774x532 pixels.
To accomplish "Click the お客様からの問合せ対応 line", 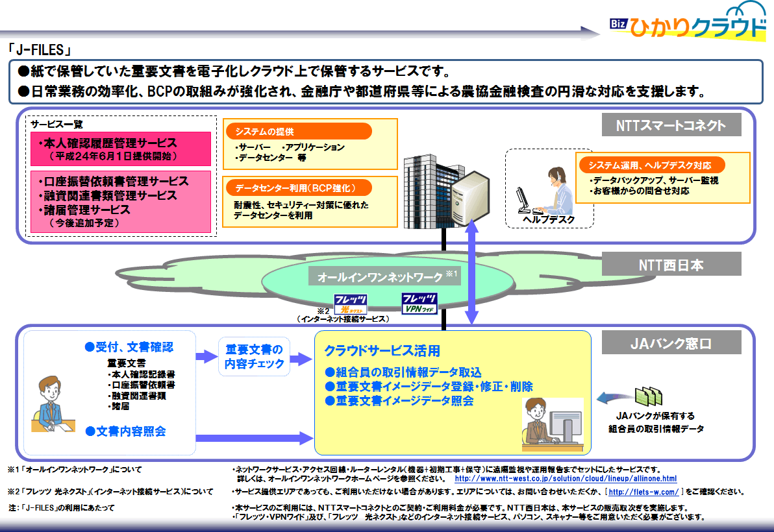I will point(640,191).
